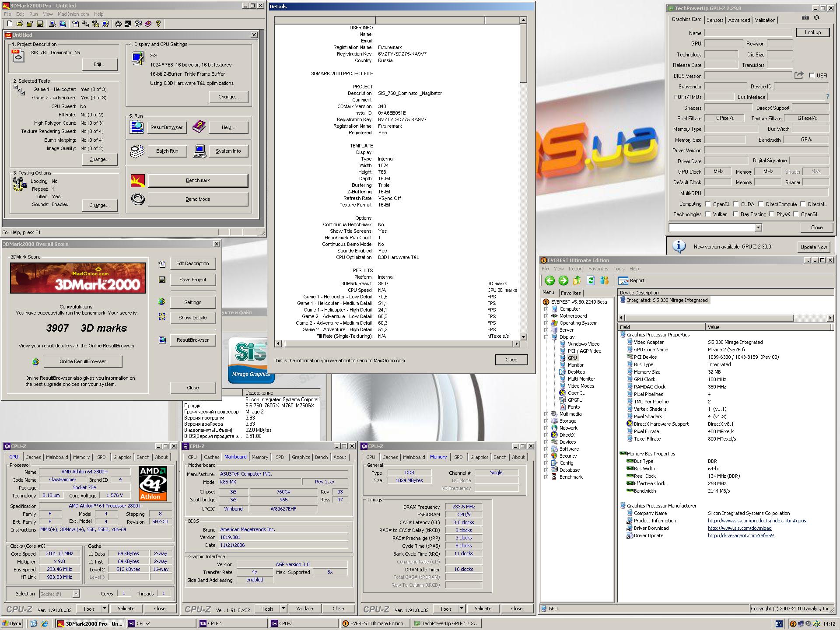Click EVEREST green Forward arrow

pyautogui.click(x=563, y=280)
